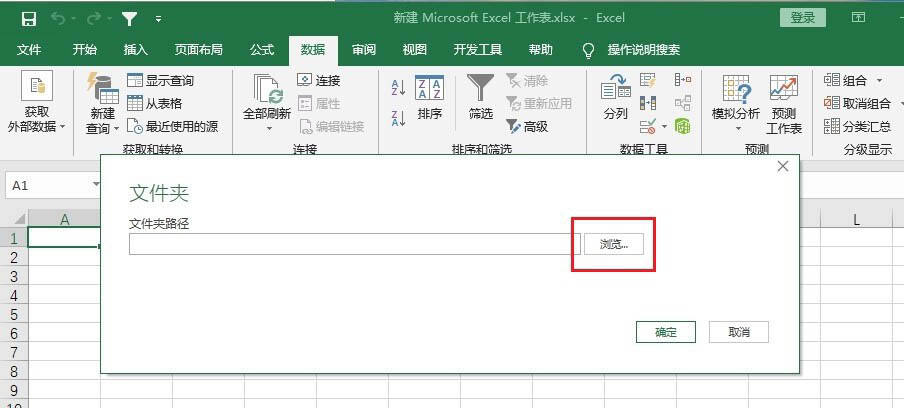Click the 筛选 filter funnel button
904x408 pixels.
(480, 98)
